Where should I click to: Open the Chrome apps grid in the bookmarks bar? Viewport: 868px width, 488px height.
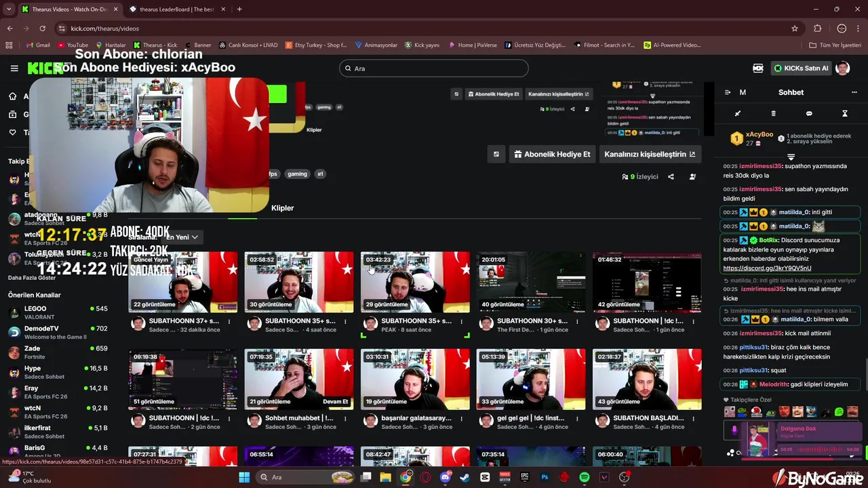click(9, 45)
